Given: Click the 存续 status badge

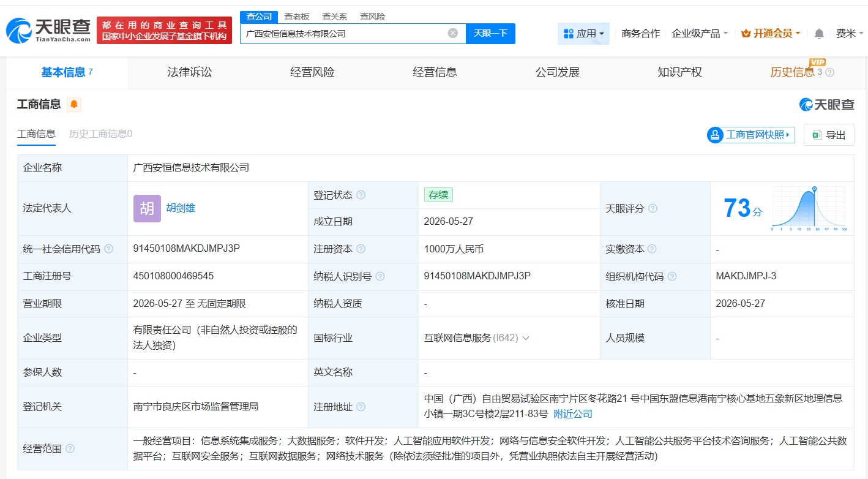Looking at the screenshot, I should 438,195.
